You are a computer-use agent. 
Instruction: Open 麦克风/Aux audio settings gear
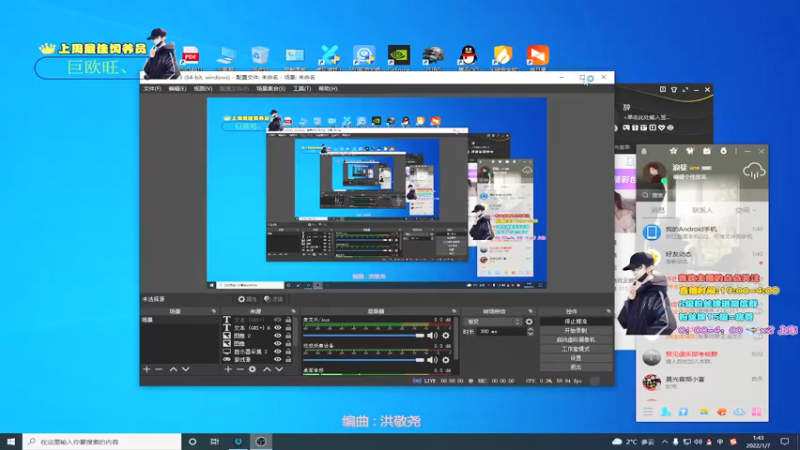pos(446,336)
